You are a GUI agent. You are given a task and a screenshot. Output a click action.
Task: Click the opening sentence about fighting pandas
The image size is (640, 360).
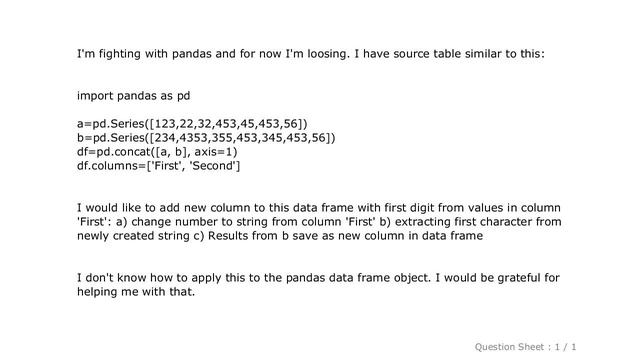pyautogui.click(x=311, y=54)
